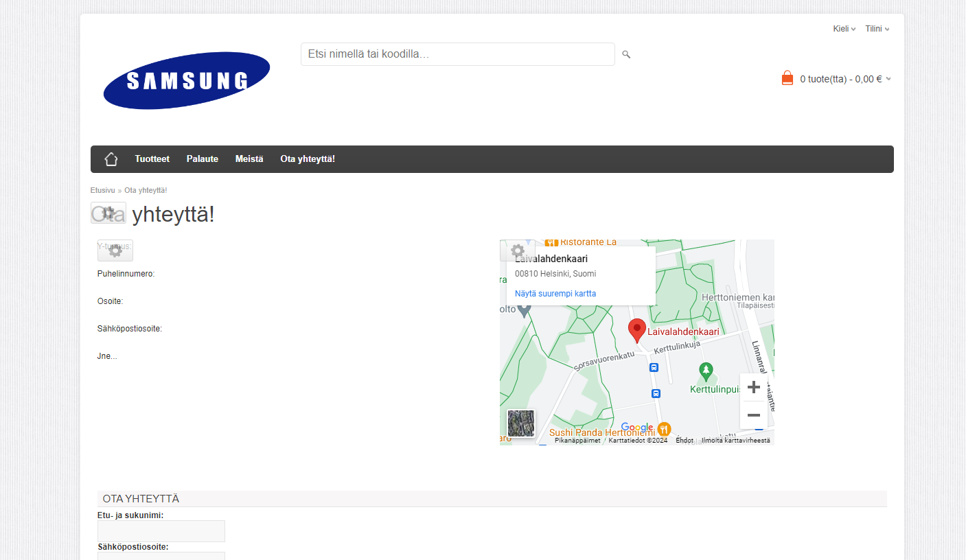
Task: Click the home icon in navigation bar
Action: [x=111, y=159]
